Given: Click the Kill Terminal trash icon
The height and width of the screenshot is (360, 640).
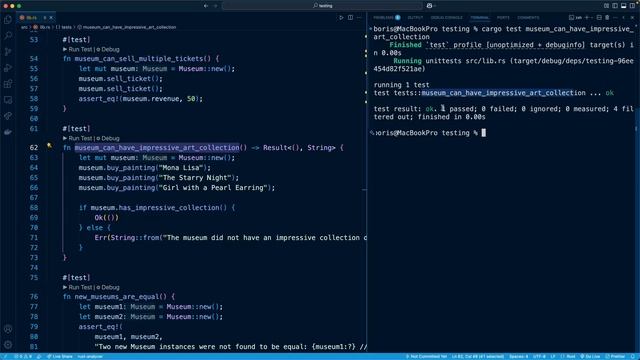Looking at the screenshot, I should [607, 18].
